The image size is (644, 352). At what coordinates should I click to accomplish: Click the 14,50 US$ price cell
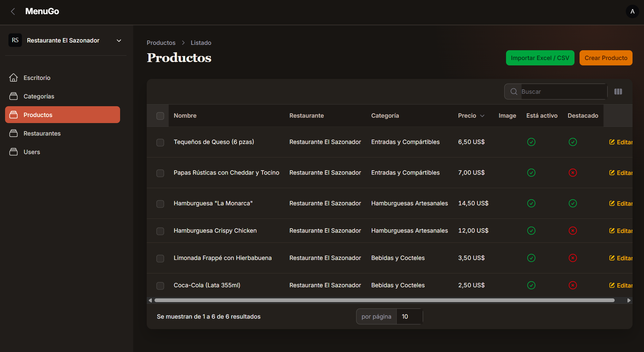tap(473, 203)
